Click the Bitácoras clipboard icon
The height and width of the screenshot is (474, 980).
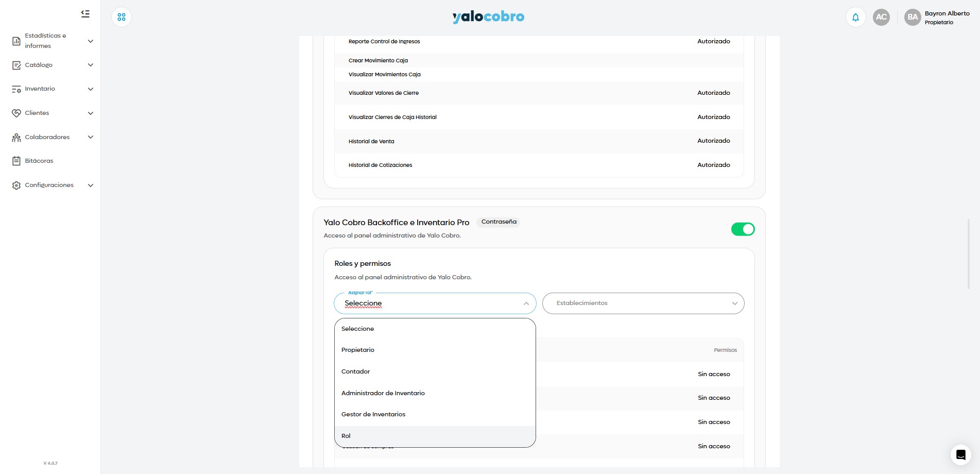click(x=16, y=161)
